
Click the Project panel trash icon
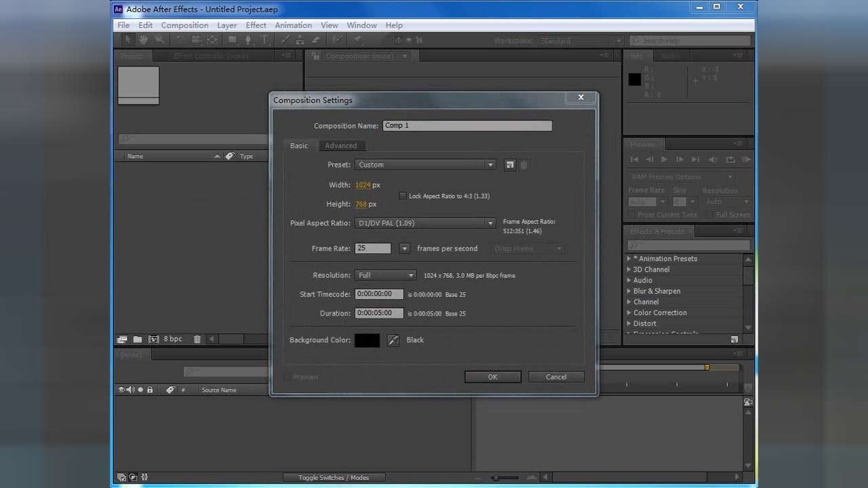click(x=197, y=339)
